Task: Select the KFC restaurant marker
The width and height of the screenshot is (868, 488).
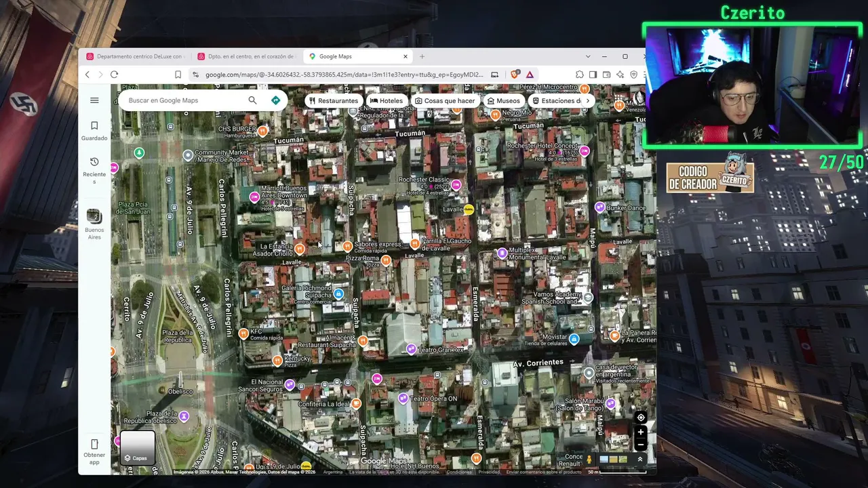Action: point(243,333)
